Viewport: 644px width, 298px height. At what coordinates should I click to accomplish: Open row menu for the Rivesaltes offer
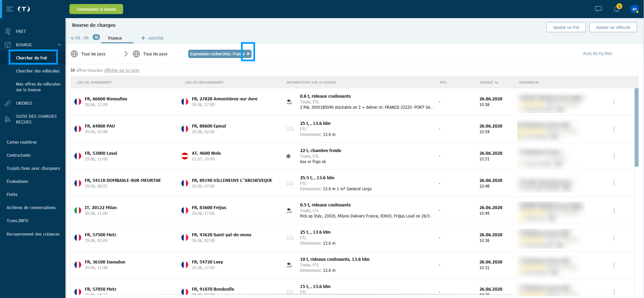[614, 102]
